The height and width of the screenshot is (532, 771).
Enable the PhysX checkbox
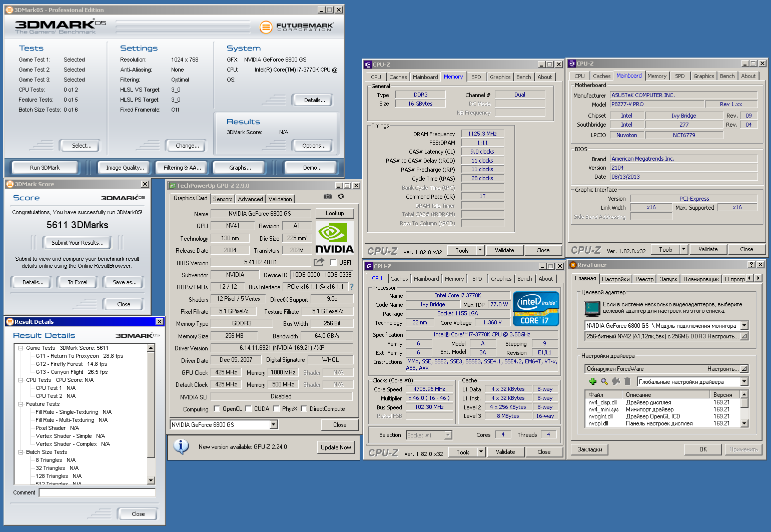click(276, 408)
